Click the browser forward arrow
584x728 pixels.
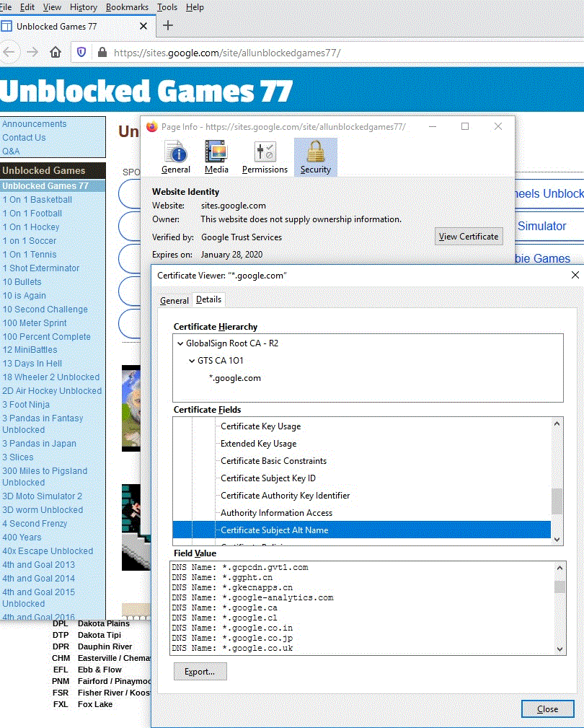pos(32,52)
